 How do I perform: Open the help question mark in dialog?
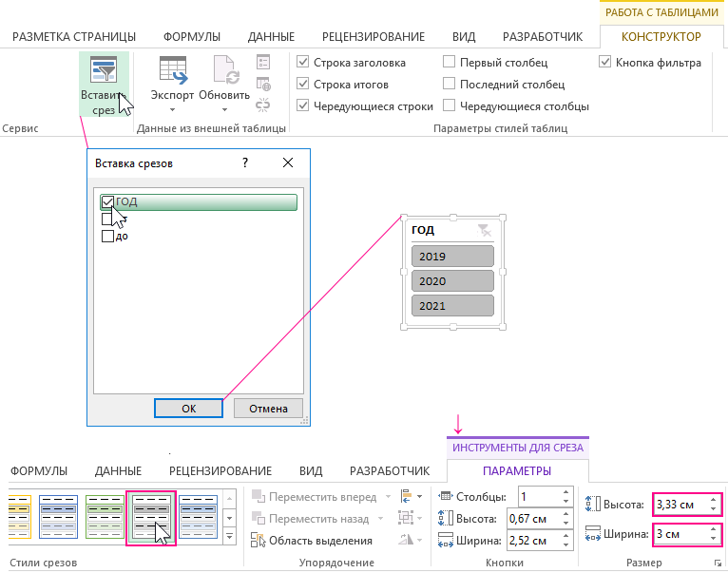click(x=245, y=162)
